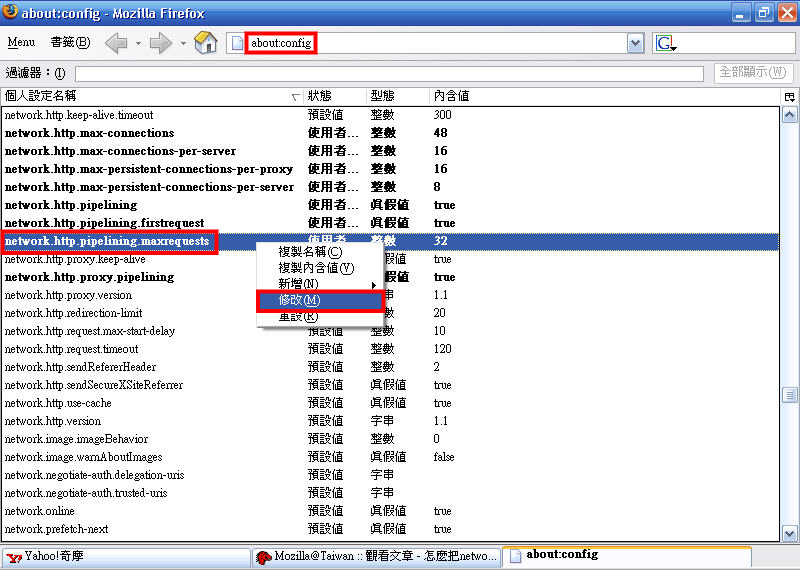Click value 48 of max-connections
Viewport: 800px width, 570px height.
[441, 133]
